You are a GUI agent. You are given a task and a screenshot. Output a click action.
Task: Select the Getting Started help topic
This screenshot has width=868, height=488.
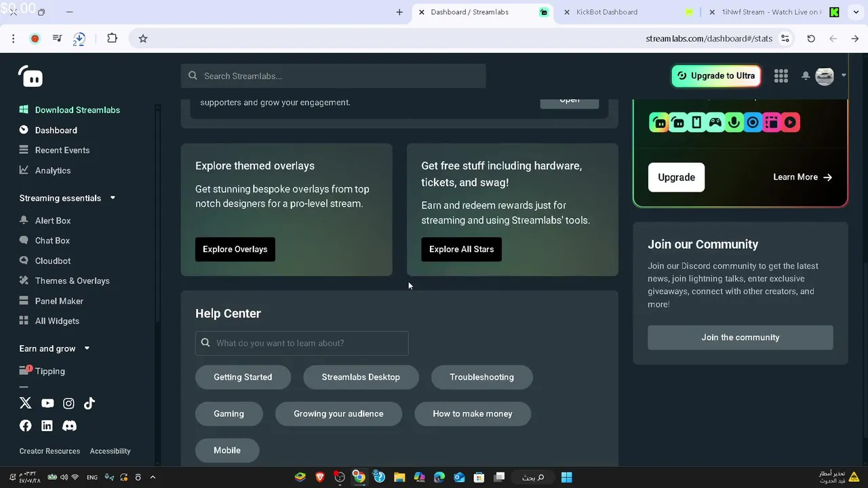[243, 377]
